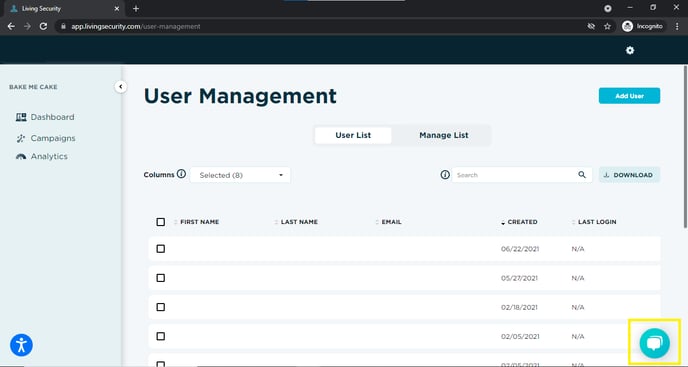Sort by Last Login column
688x367 pixels.
[594, 222]
